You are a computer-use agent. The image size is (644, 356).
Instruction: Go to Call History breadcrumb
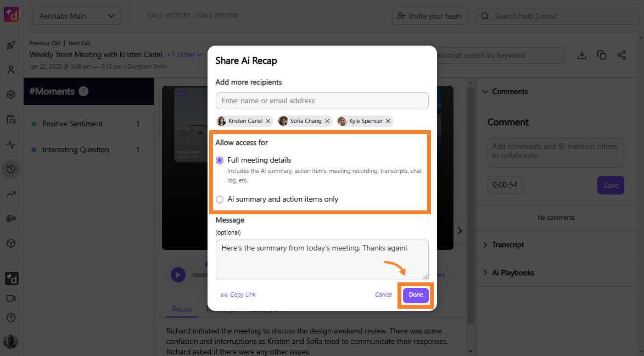(x=169, y=15)
